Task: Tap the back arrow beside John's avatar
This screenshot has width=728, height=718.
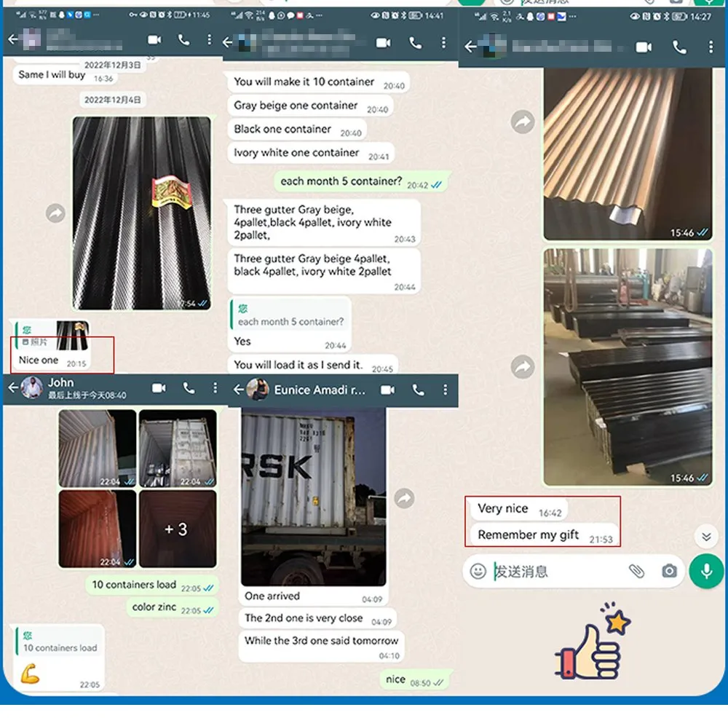Action: coord(12,388)
